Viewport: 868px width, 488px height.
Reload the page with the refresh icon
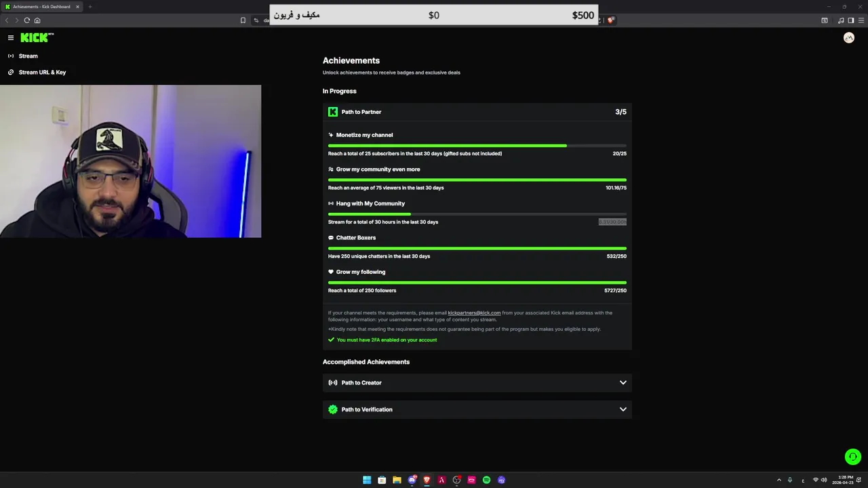pyautogui.click(x=27, y=20)
